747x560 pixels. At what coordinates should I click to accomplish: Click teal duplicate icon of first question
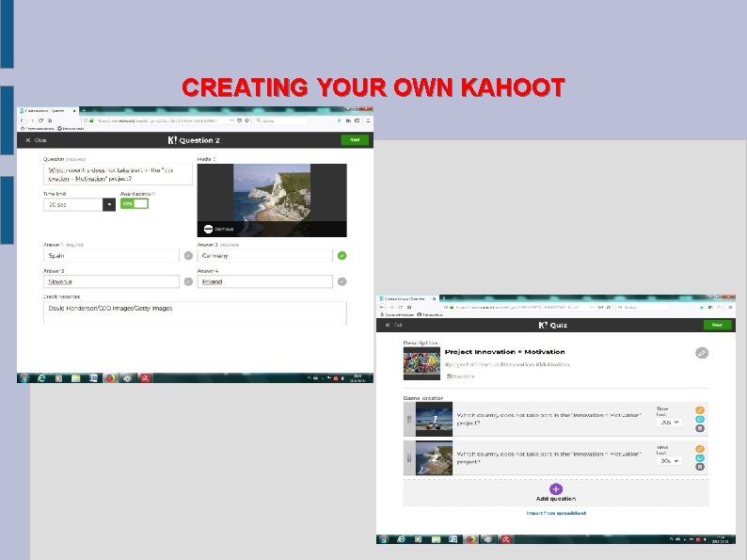700,420
